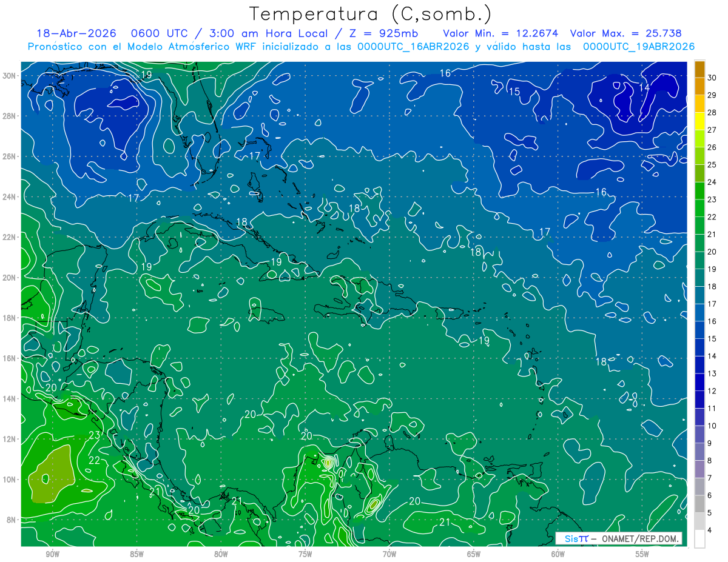The image size is (728, 562).
Task: Click the 23 contour label in Central America
Action: coord(95,435)
